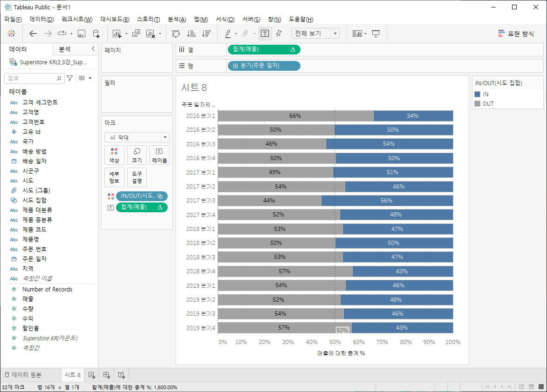Click the Tableau start page logo icon
Image resolution: width=547 pixels, height=392 pixels.
pyautogui.click(x=12, y=34)
